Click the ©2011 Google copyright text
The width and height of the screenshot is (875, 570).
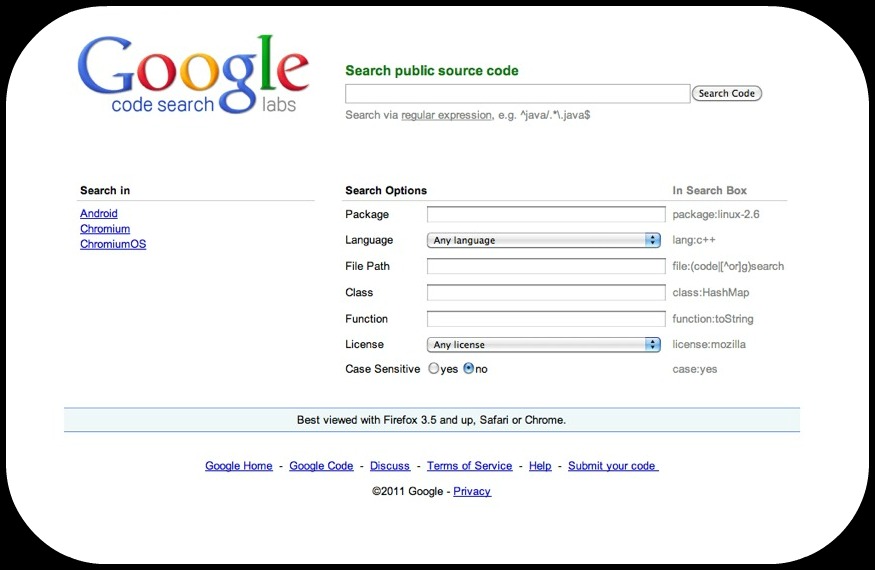pos(407,491)
